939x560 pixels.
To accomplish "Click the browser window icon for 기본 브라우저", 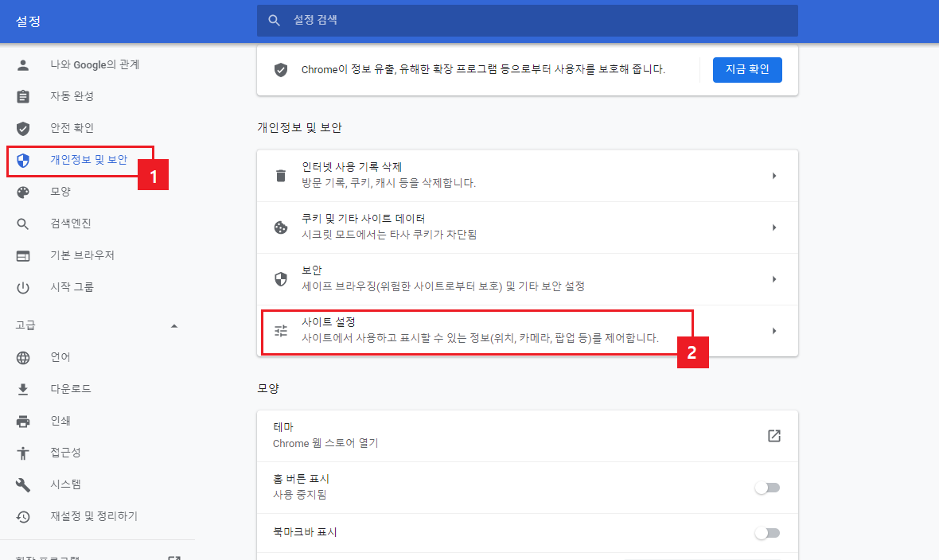I will (23, 256).
